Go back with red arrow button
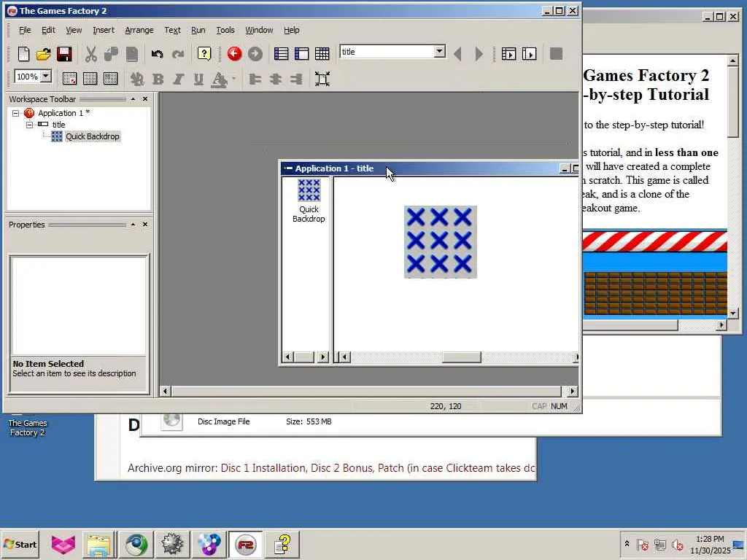The height and width of the screenshot is (560, 747). (x=234, y=54)
